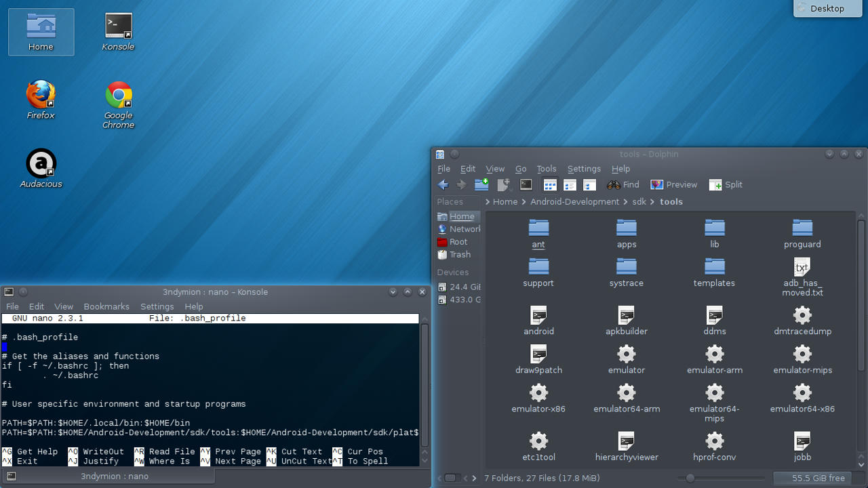The height and width of the screenshot is (488, 868).
Task: Open the create new file icon in Dolphin
Action: [x=503, y=184]
